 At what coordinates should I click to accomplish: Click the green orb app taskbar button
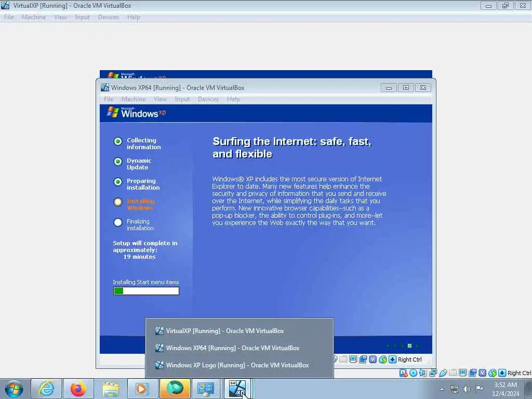click(x=175, y=389)
